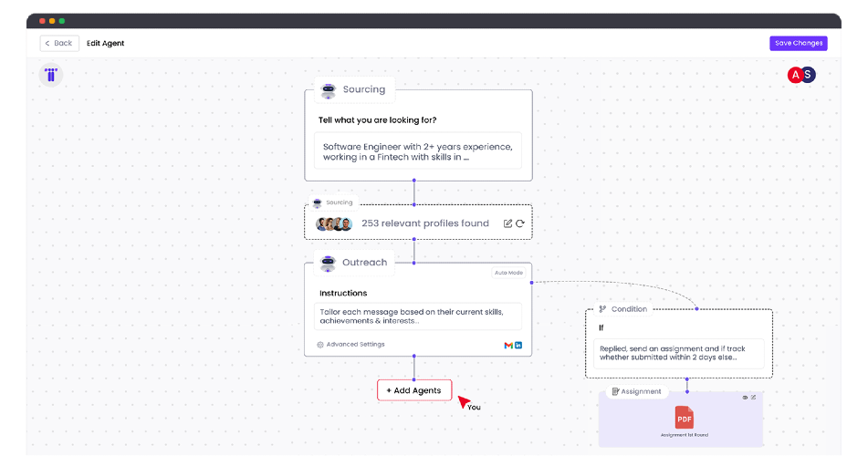Image resolution: width=868 pixels, height=456 pixels.
Task: Toggle the Auto Mode badge on Outreach
Action: click(508, 273)
